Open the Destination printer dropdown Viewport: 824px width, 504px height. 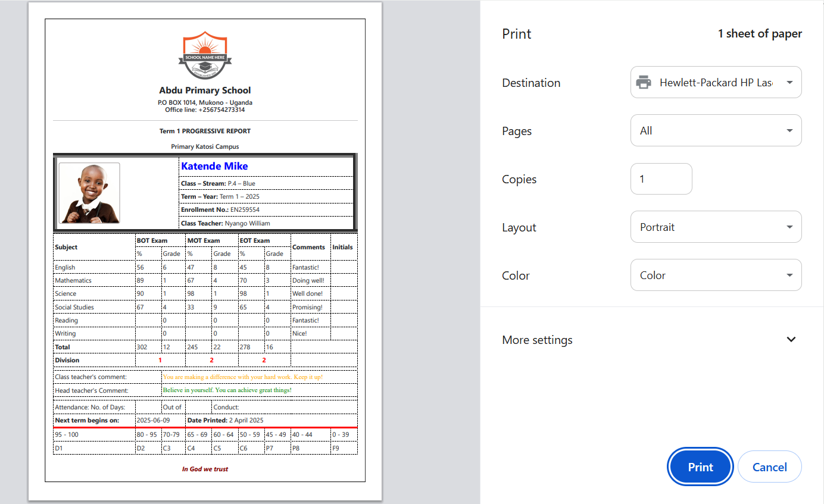click(x=716, y=83)
